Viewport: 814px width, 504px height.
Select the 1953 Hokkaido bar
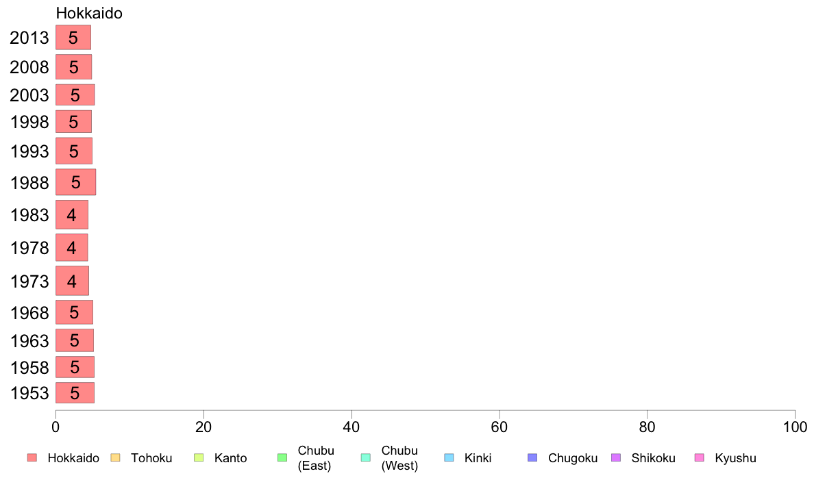coord(75,393)
